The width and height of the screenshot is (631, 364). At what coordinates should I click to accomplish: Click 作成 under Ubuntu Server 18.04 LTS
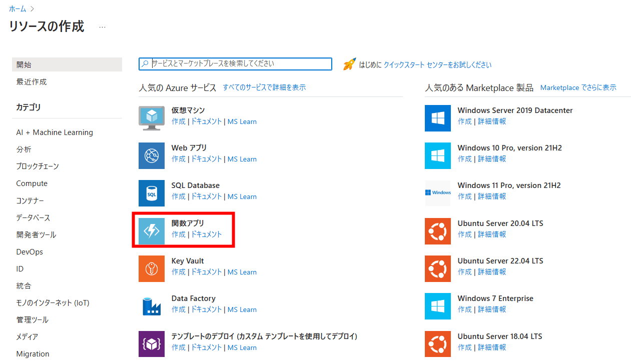click(465, 347)
